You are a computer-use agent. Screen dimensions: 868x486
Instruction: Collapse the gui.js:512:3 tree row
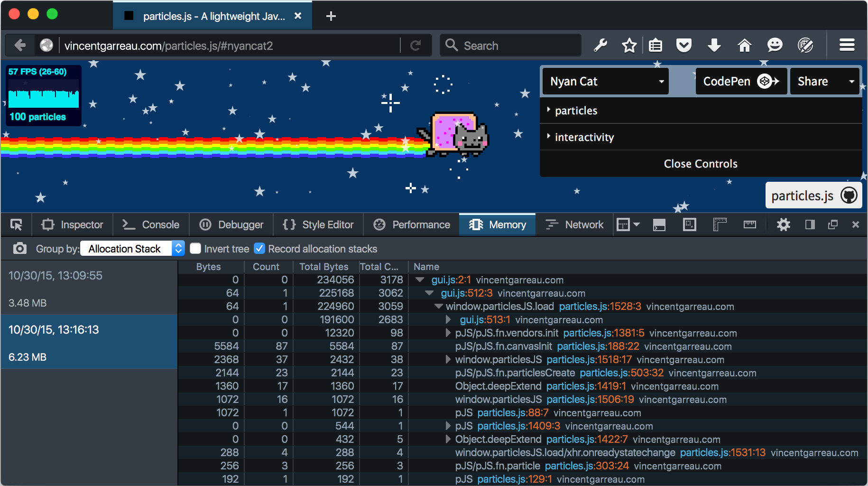coord(429,293)
